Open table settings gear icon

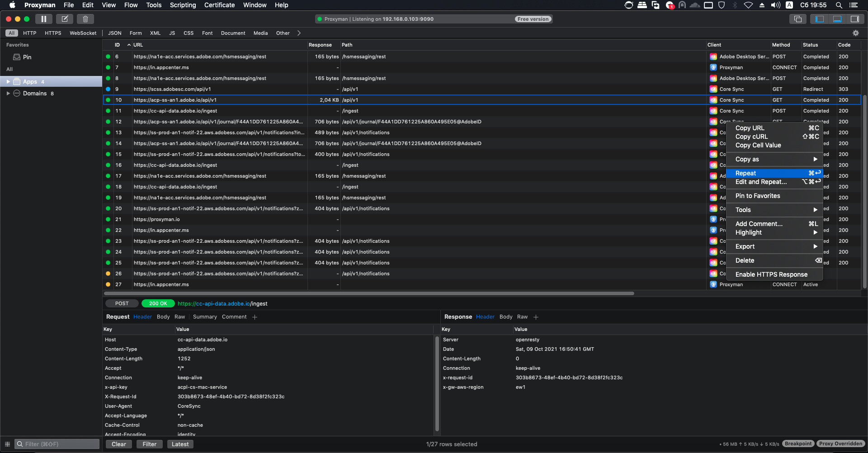point(856,33)
